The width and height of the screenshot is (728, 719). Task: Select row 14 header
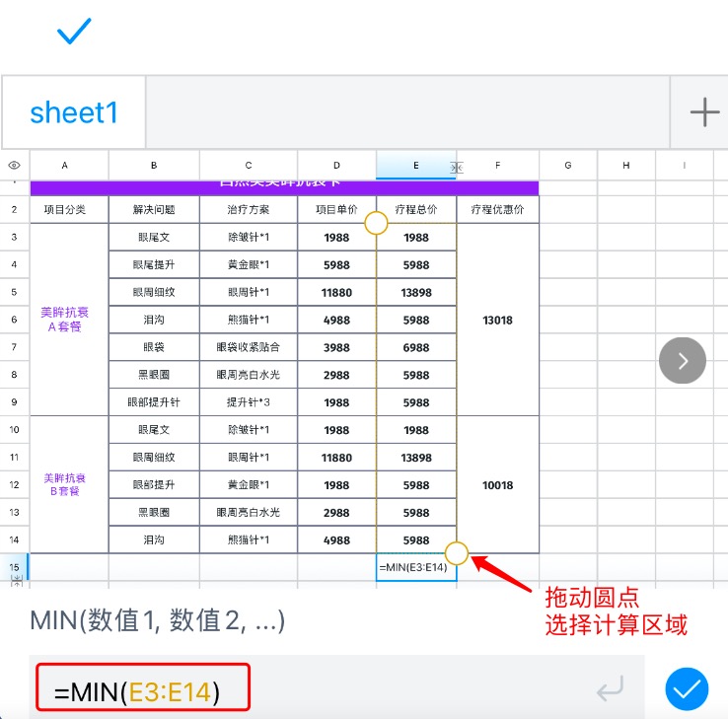point(15,539)
